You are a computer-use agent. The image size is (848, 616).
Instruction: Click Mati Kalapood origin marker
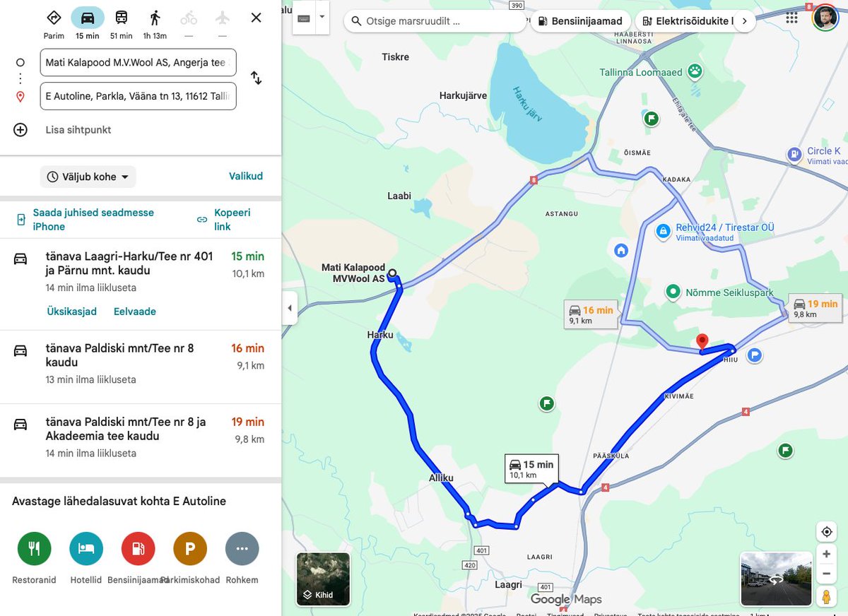[x=391, y=273]
